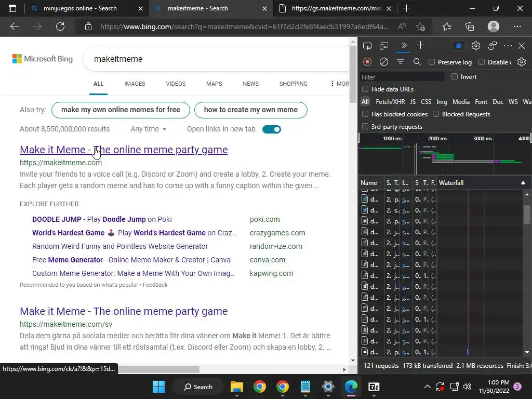The height and width of the screenshot is (399, 532).
Task: Close the DevTools panel
Action: coord(522,46)
